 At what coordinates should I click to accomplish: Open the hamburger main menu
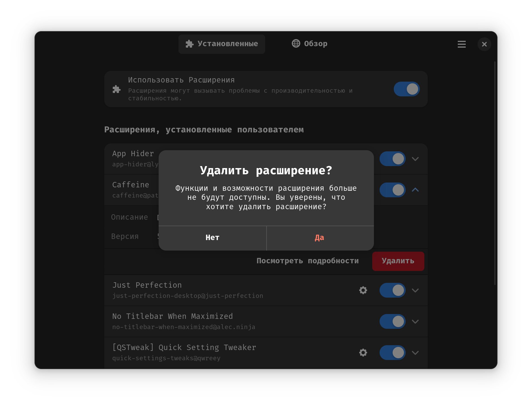click(461, 44)
